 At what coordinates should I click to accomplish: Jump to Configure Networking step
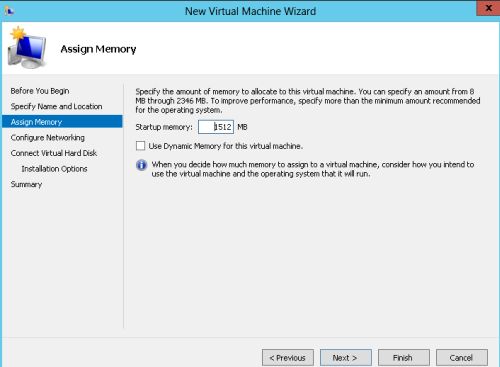pos(48,137)
